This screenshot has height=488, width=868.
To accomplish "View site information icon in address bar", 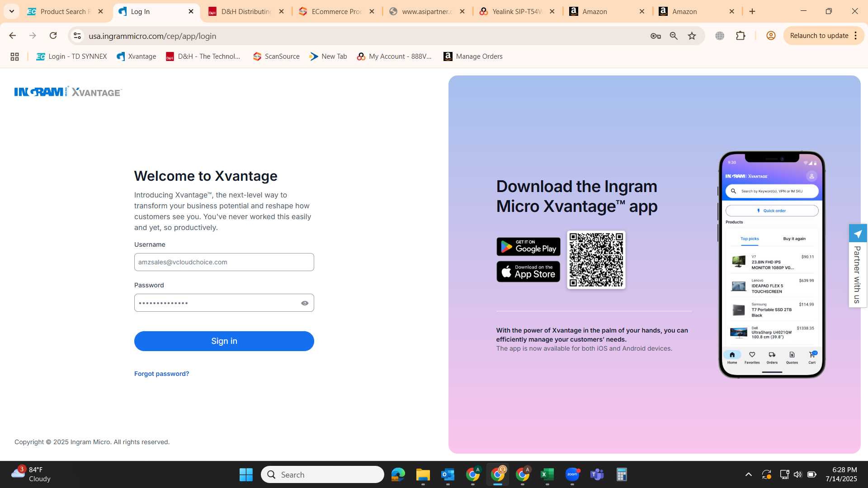I will point(77,36).
